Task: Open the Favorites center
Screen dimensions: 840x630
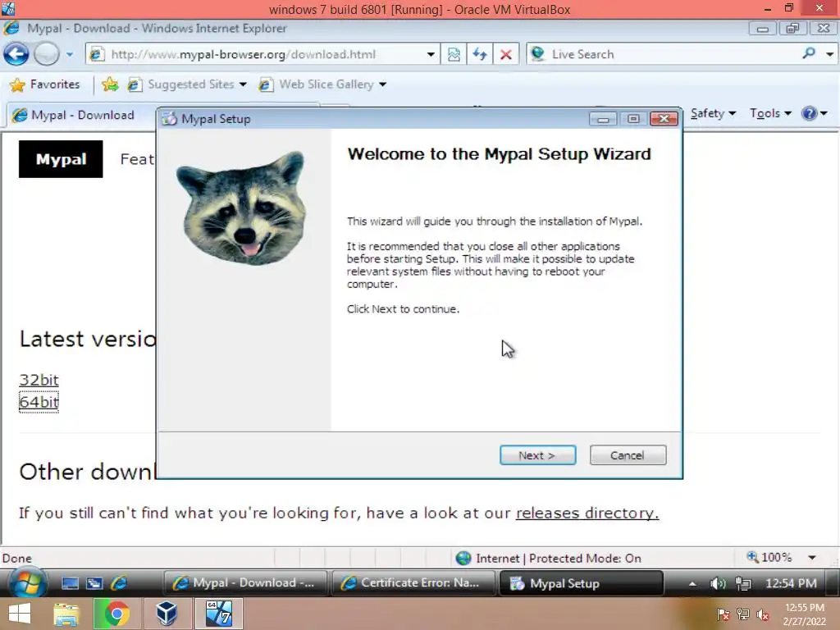Action: click(45, 84)
